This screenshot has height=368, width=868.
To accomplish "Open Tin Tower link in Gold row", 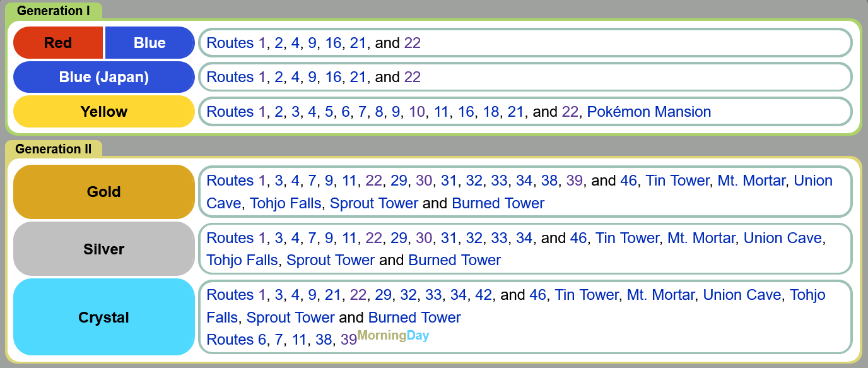I will tap(677, 181).
